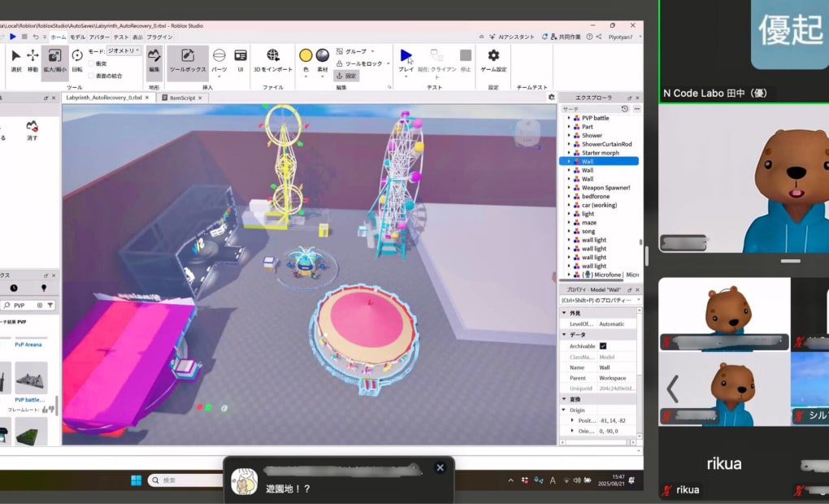Switch to the Model (モデル) ribbon tab
829x504 pixels.
[x=77, y=37]
